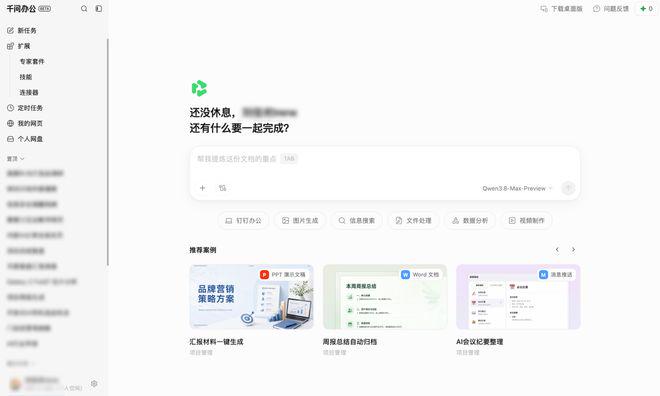The width and height of the screenshot is (660, 396).
Task: Select 技能 under extensions
Action: click(26, 77)
